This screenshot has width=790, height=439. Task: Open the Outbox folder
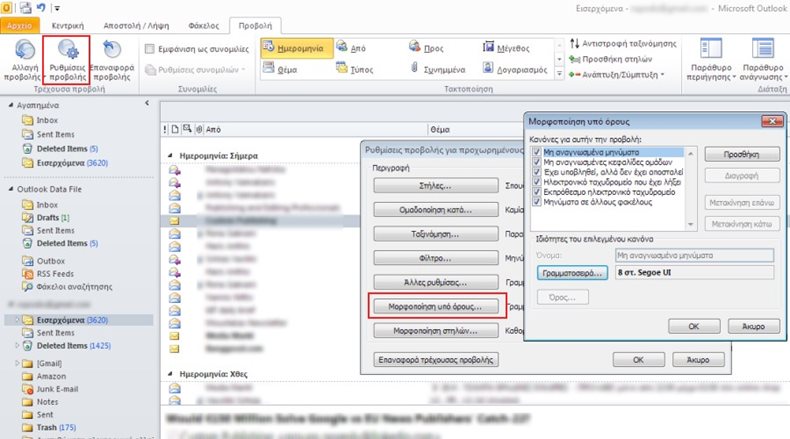click(51, 261)
